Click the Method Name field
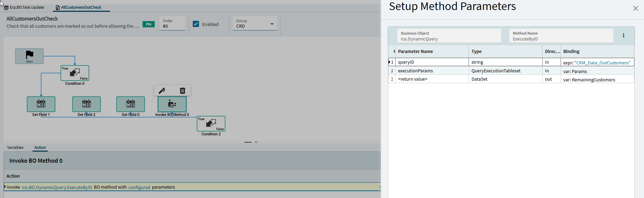The image size is (644, 198). coord(561,36)
